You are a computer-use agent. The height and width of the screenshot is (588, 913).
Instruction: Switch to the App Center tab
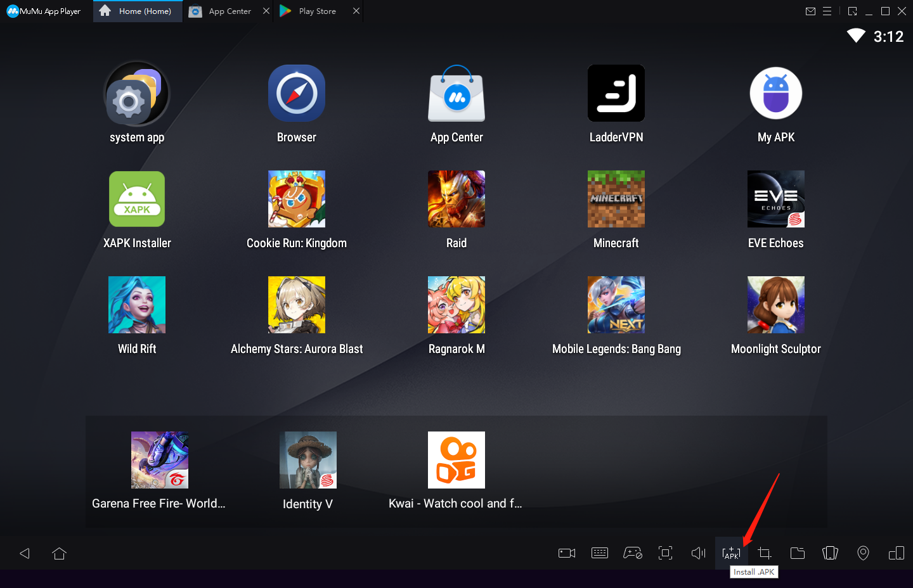(x=230, y=11)
